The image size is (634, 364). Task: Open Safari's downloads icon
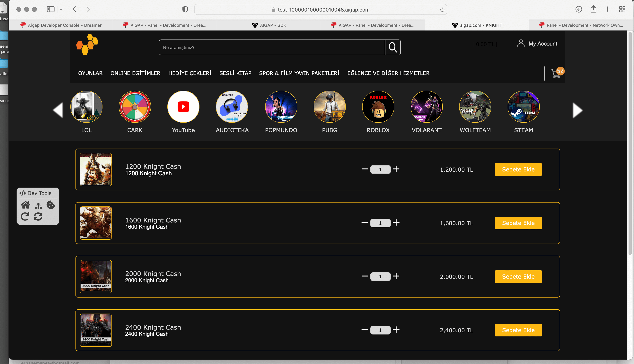[x=578, y=9]
